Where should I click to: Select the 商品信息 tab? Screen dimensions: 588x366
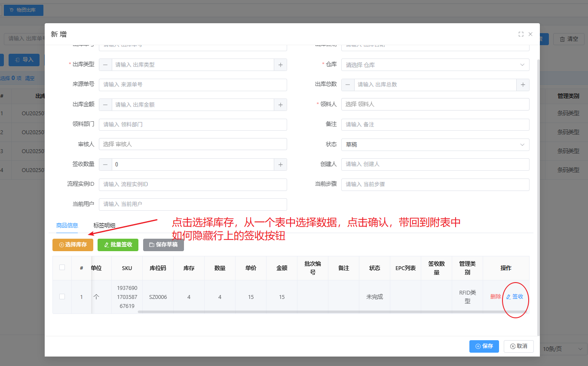pyautogui.click(x=67, y=225)
